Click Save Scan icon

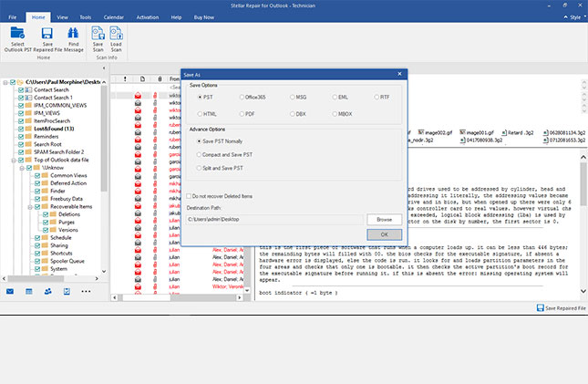click(x=98, y=33)
